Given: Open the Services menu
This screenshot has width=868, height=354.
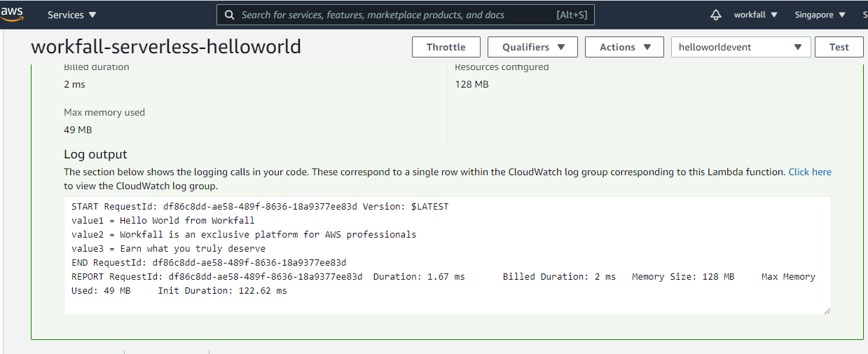Looking at the screenshot, I should point(72,15).
